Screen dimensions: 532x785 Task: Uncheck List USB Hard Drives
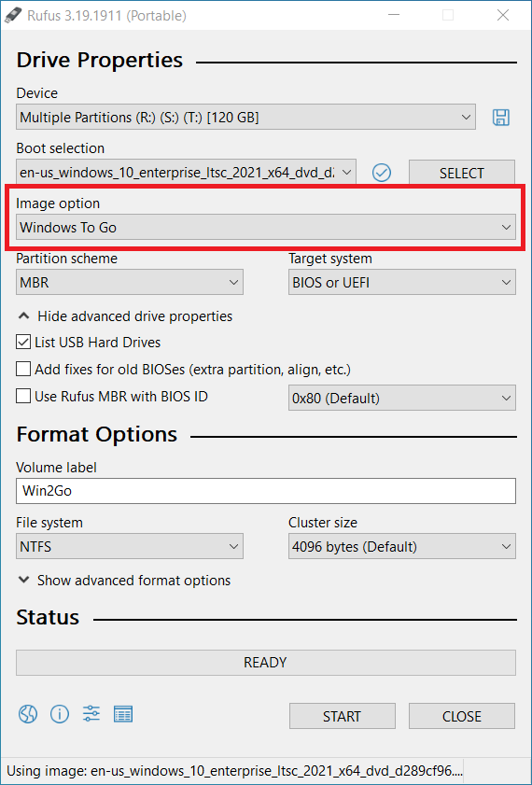tap(23, 343)
